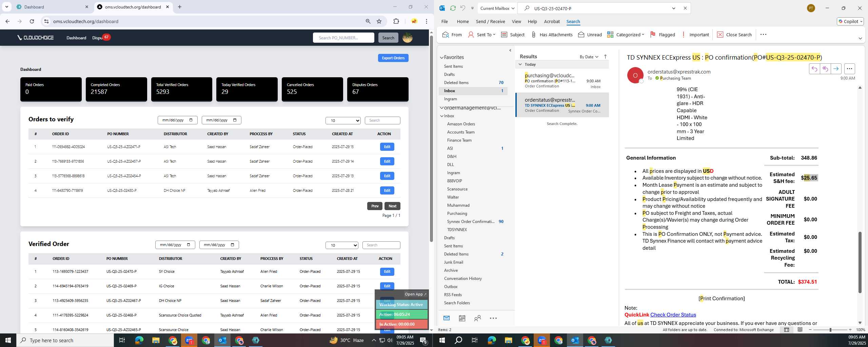Open Outlook from the right-hand taskbar
The height and width of the screenshot is (347, 868).
tap(575, 340)
